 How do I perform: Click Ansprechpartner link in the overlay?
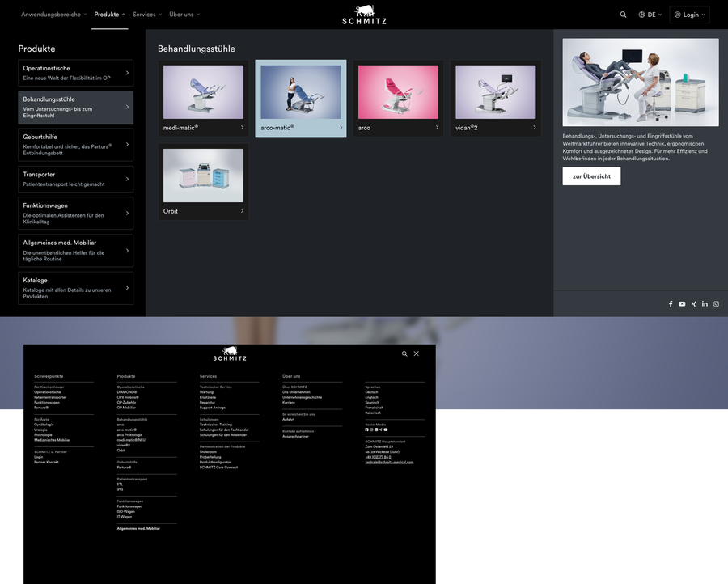pyautogui.click(x=295, y=437)
